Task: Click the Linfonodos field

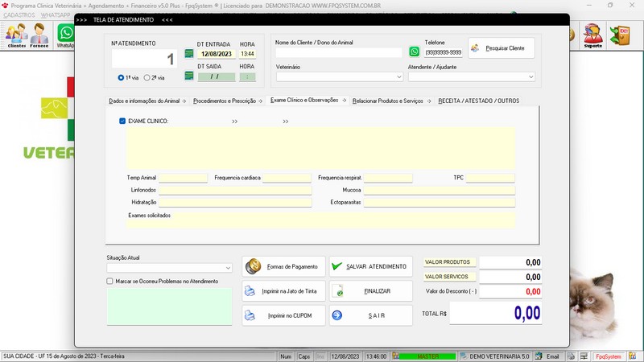Action: [x=235, y=190]
